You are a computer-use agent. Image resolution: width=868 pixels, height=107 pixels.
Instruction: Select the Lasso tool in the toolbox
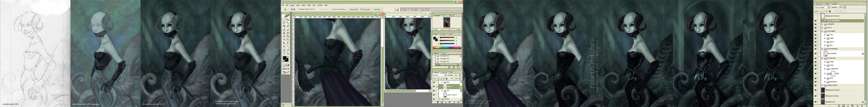point(284,23)
